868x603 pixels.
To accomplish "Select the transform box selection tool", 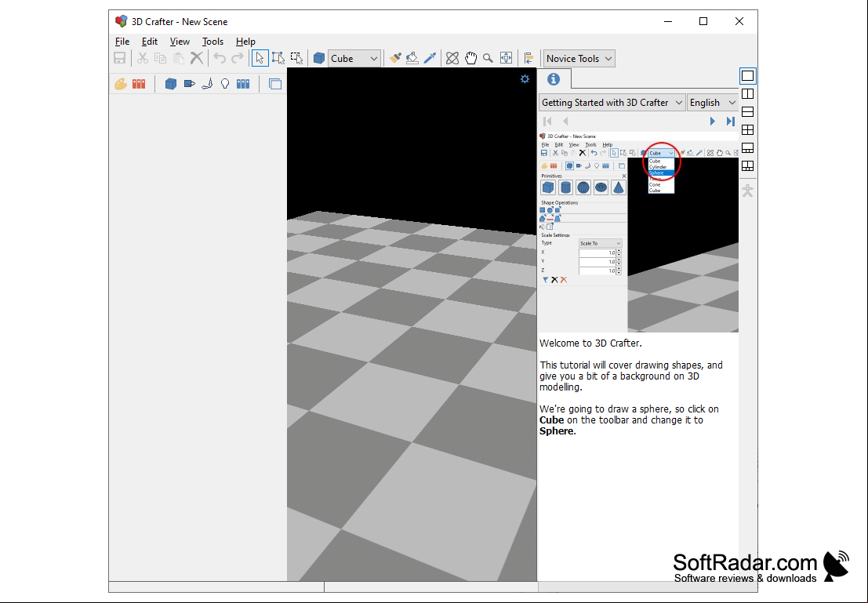I will coord(278,58).
